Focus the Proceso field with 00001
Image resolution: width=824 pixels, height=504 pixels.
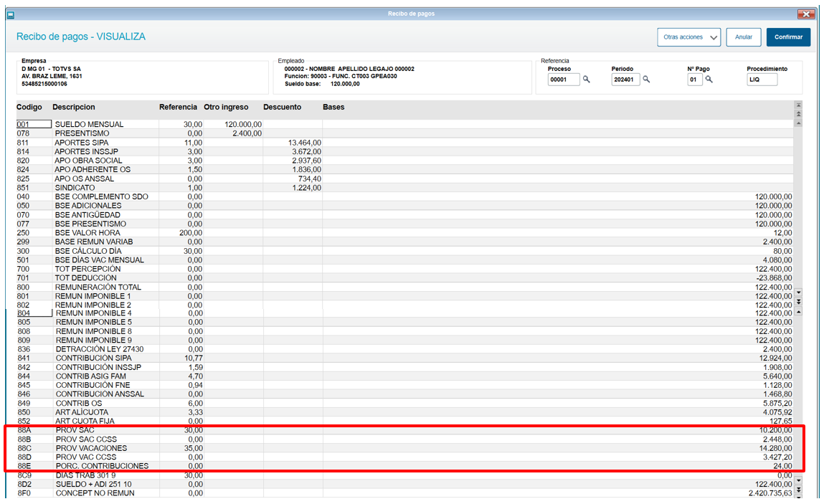pos(564,80)
